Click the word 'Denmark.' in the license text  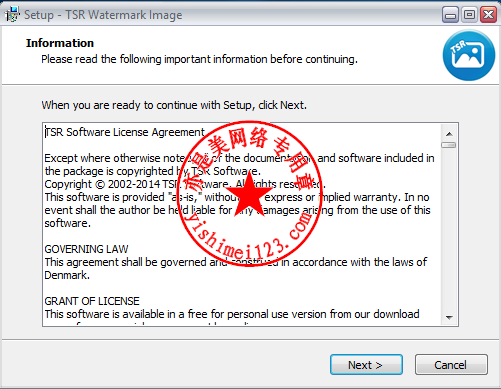click(x=67, y=275)
